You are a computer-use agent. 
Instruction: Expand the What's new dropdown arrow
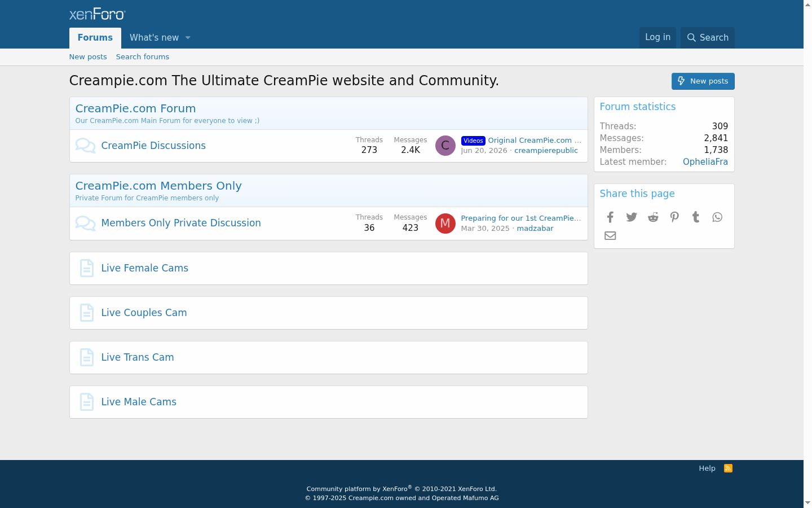(x=188, y=38)
